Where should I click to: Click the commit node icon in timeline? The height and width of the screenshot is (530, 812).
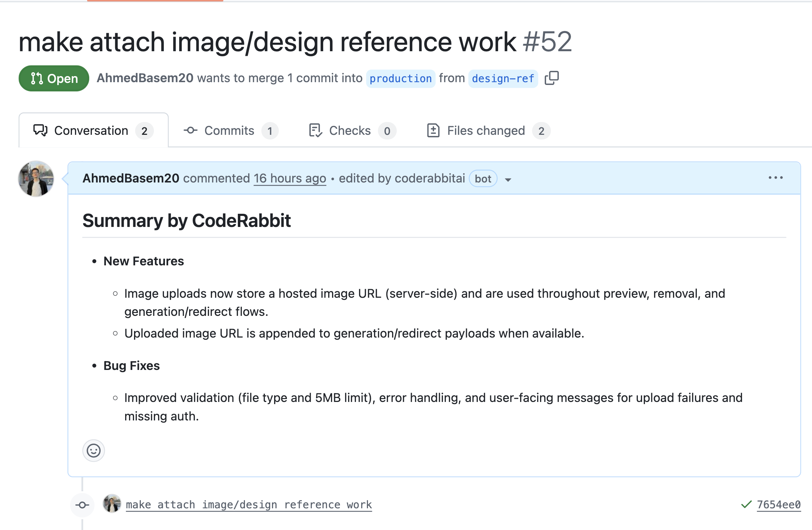point(82,505)
